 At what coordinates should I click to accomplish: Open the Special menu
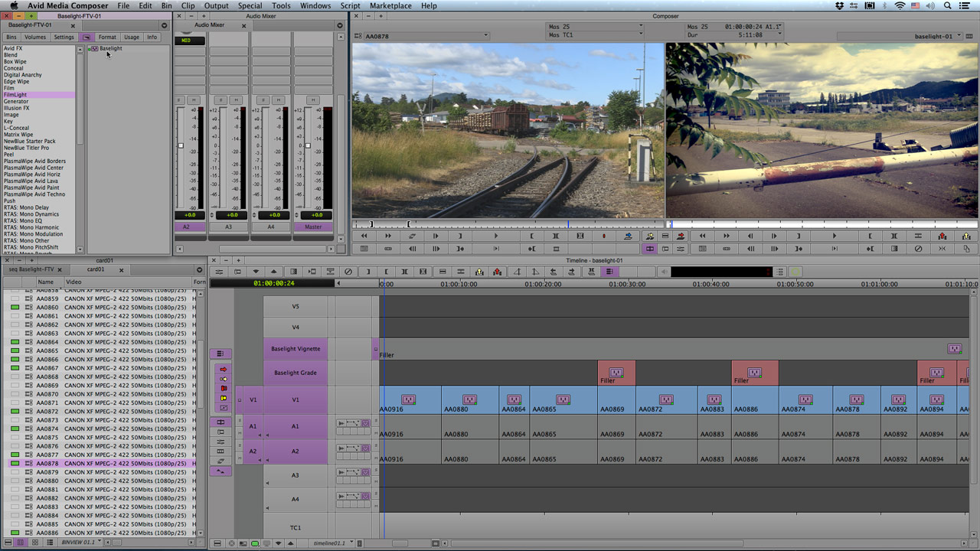pyautogui.click(x=250, y=5)
